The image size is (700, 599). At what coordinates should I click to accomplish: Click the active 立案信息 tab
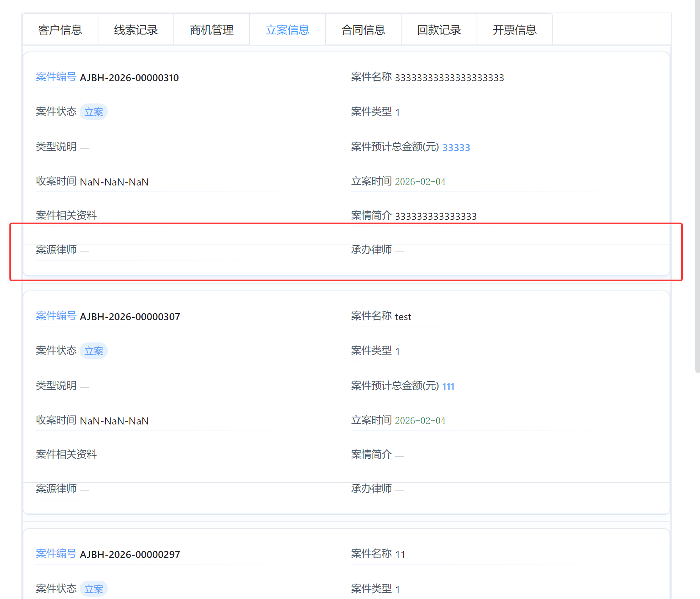pyautogui.click(x=287, y=30)
